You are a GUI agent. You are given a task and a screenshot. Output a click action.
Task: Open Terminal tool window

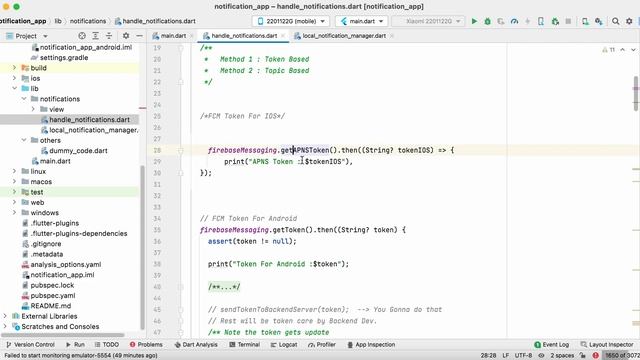click(244, 344)
